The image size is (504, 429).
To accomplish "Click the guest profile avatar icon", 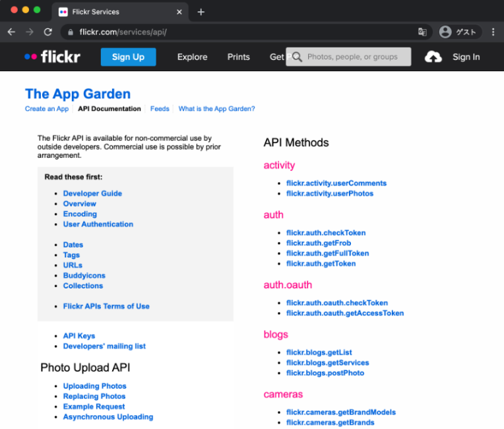I will pyautogui.click(x=445, y=32).
